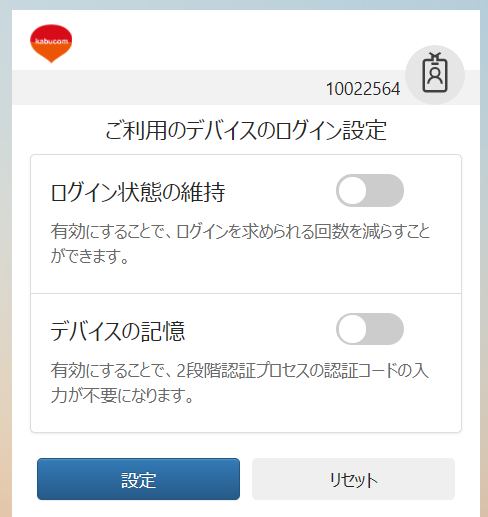This screenshot has width=488, height=517.
Task: Click the lanyard clip atop badge icon
Action: pyautogui.click(x=435, y=56)
